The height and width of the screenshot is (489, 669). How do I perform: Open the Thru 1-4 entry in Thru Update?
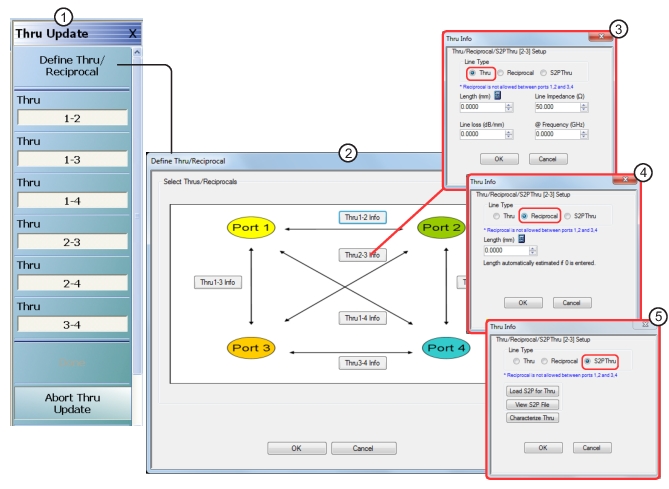[x=73, y=201]
